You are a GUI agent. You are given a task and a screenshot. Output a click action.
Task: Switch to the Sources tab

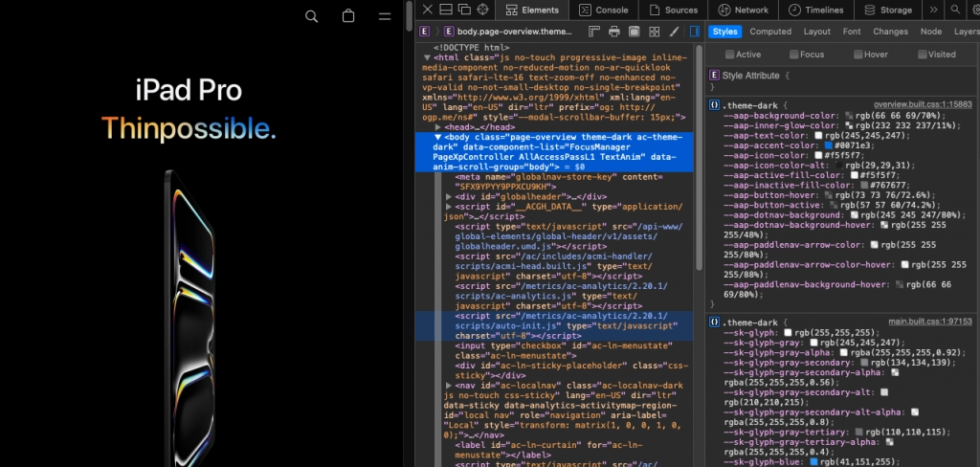[x=673, y=10]
